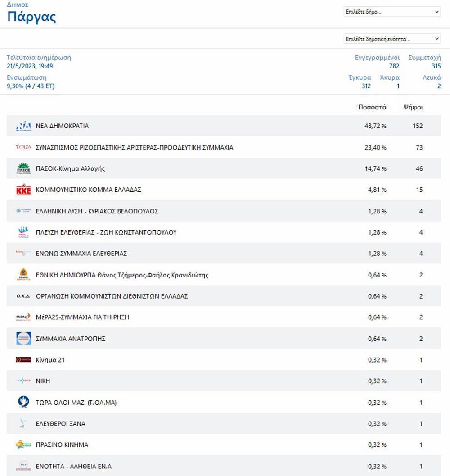Click the ΠΑΣΟΚ green sun logo

23,168
